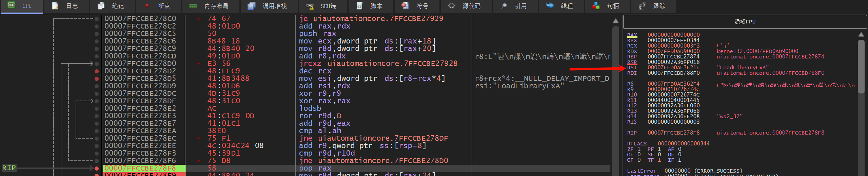
Task: Toggle breakpoint at address 00007FFCCBE278D2
Action: [97, 71]
